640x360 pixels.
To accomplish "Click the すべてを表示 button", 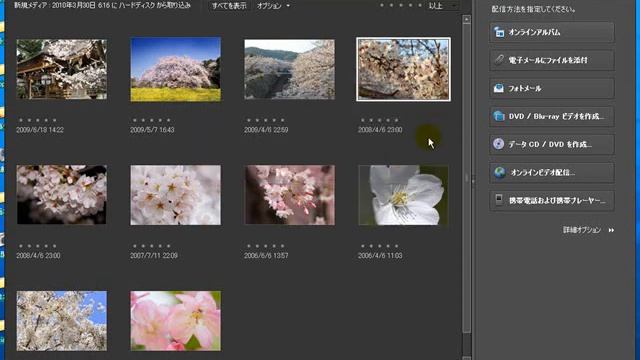I will point(229,6).
